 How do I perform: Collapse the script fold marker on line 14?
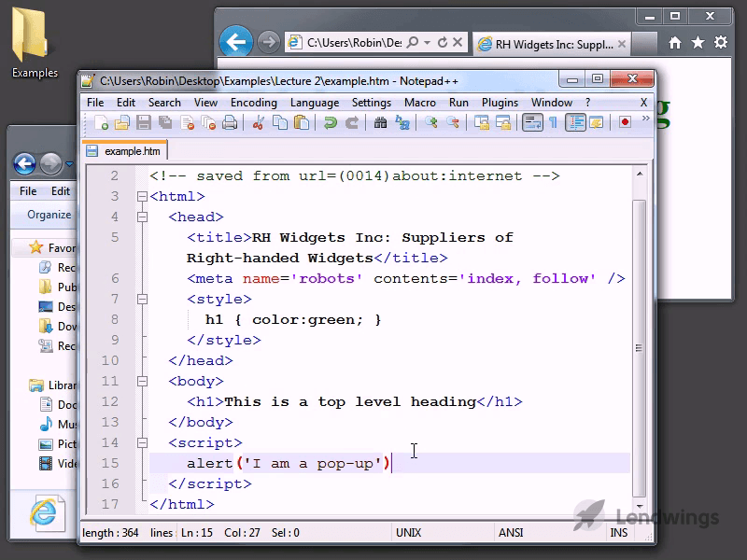(142, 442)
